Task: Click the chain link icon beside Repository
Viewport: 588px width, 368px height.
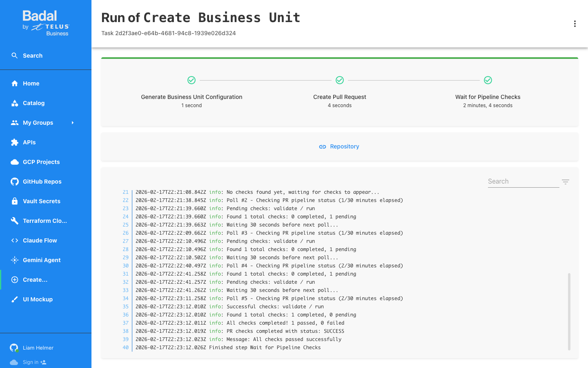Action: click(x=323, y=146)
